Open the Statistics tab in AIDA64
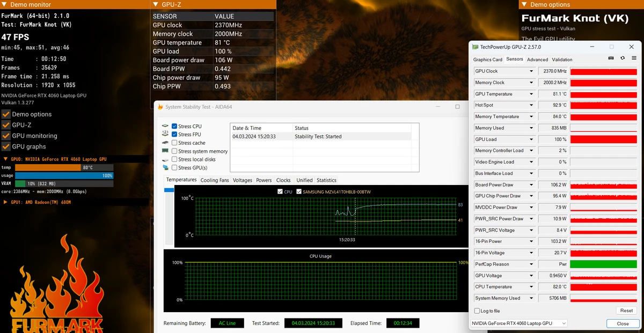Screen dimensions: 644x333 (x=326, y=180)
